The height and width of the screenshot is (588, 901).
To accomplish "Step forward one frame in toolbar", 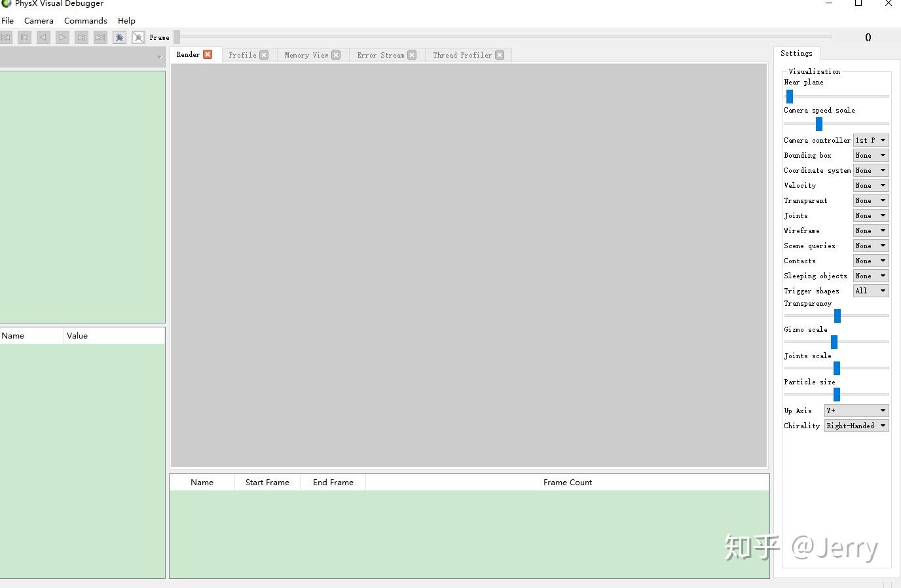I will click(x=81, y=37).
